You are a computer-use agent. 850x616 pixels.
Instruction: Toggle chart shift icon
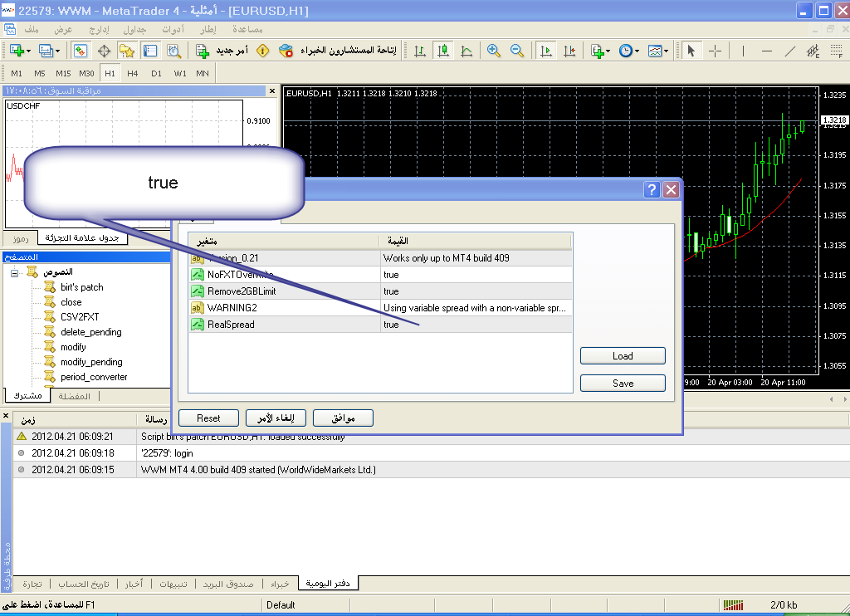click(569, 51)
